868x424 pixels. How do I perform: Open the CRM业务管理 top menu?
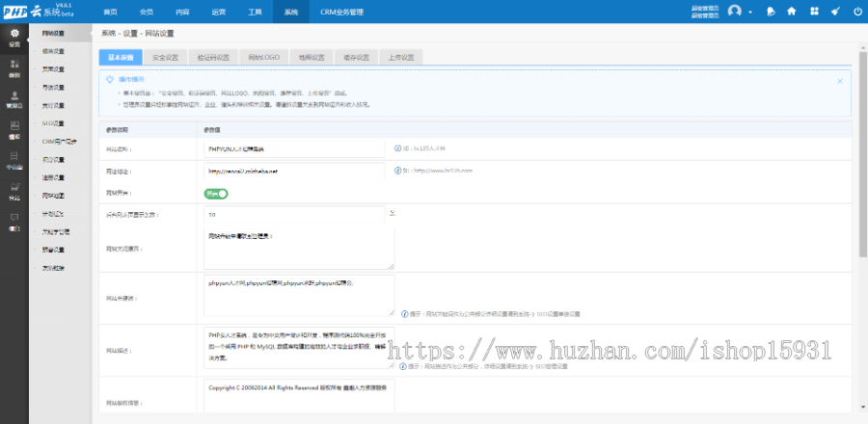pos(341,12)
